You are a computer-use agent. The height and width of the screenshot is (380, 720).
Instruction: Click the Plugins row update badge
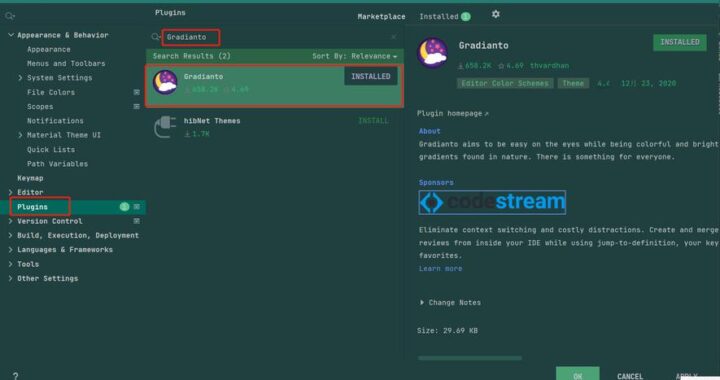tap(124, 207)
